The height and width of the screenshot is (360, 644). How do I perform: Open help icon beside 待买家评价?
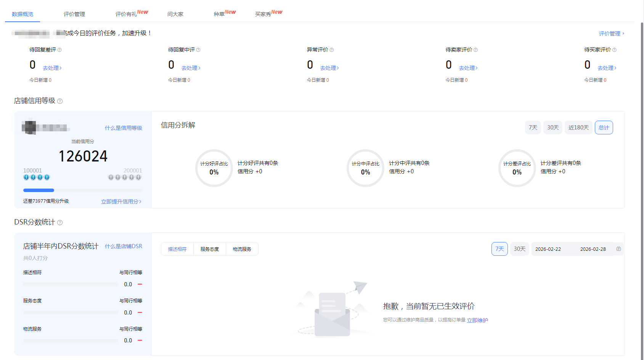pyautogui.click(x=614, y=50)
